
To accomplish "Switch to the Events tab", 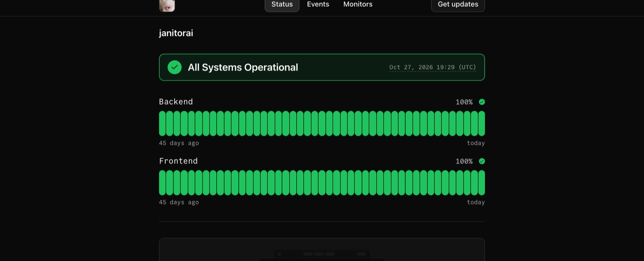I will tap(318, 5).
